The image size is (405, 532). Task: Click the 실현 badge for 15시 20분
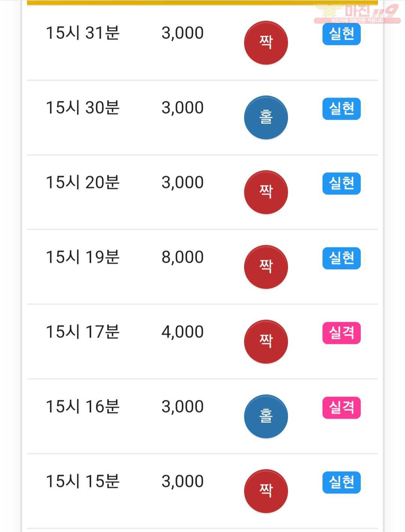[342, 183]
